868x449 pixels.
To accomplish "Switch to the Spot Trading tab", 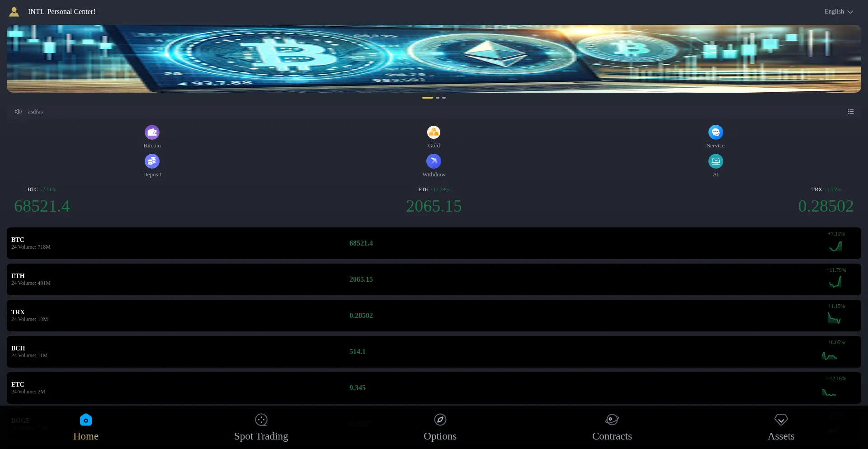I will 261,427.
